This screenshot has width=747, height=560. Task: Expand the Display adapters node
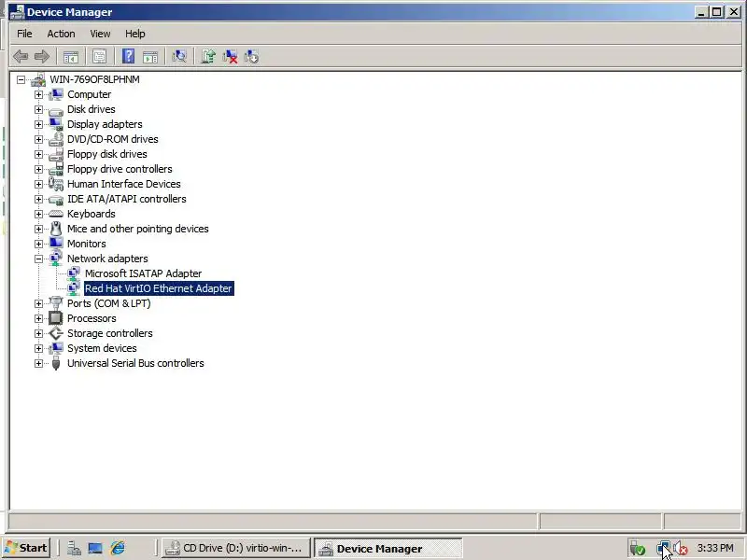(38, 125)
